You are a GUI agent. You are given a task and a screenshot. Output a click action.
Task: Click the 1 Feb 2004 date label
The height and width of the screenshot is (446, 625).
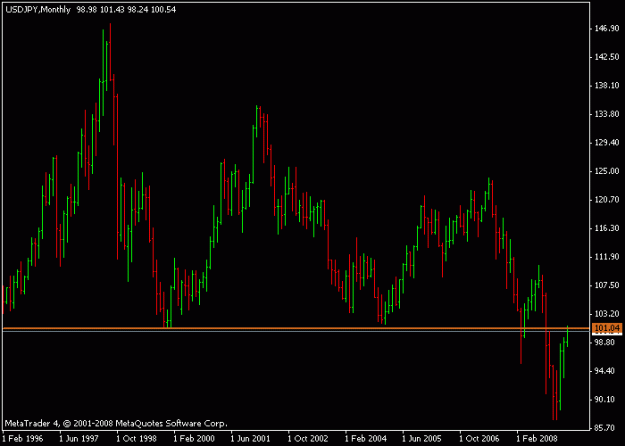click(366, 438)
